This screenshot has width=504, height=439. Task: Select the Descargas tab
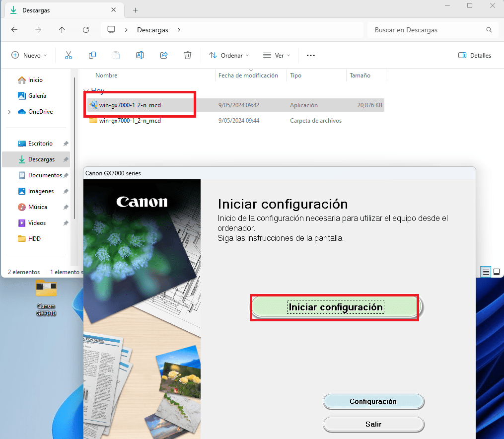pos(60,10)
